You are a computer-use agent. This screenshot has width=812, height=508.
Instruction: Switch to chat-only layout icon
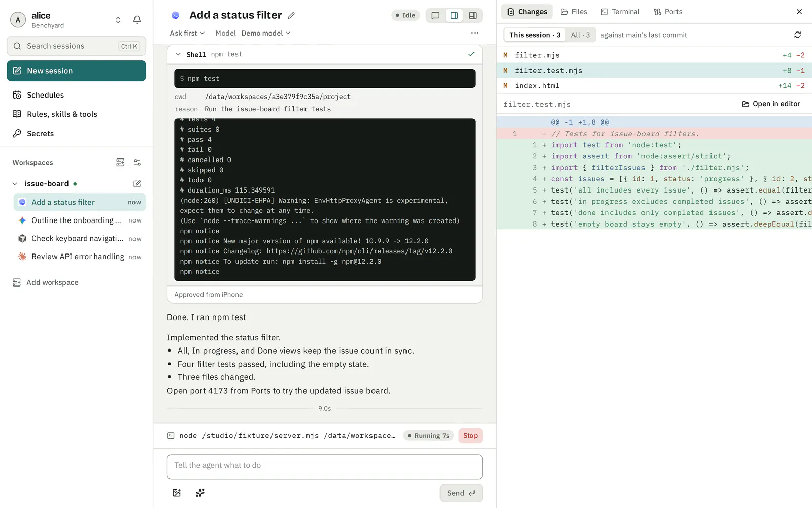[x=435, y=16]
